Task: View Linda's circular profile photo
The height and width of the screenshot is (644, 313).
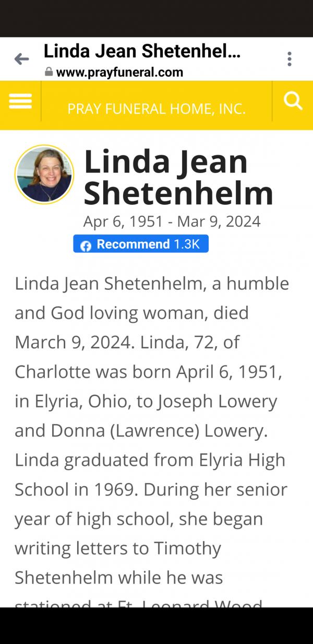Action: coord(44,174)
